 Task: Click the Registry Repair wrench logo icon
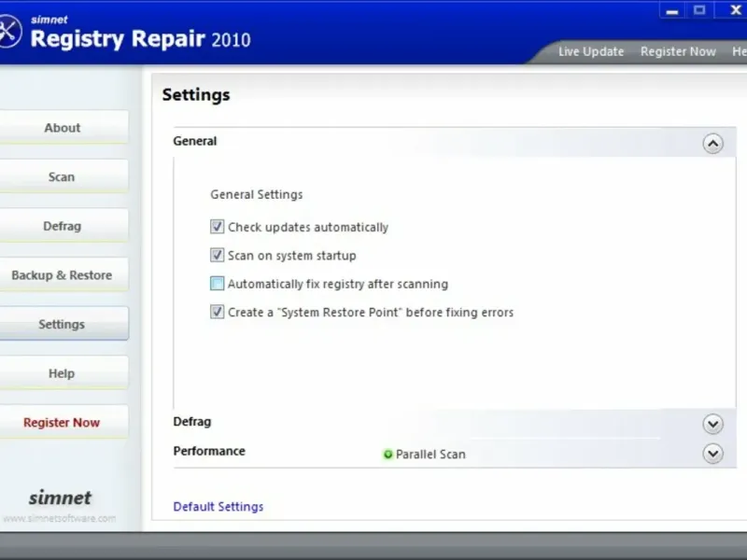pos(9,32)
